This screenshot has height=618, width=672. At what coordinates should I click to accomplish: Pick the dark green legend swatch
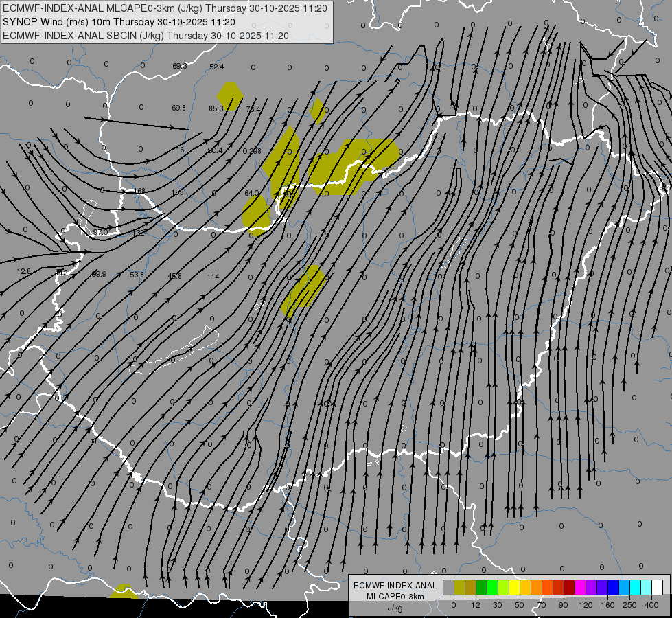click(482, 588)
